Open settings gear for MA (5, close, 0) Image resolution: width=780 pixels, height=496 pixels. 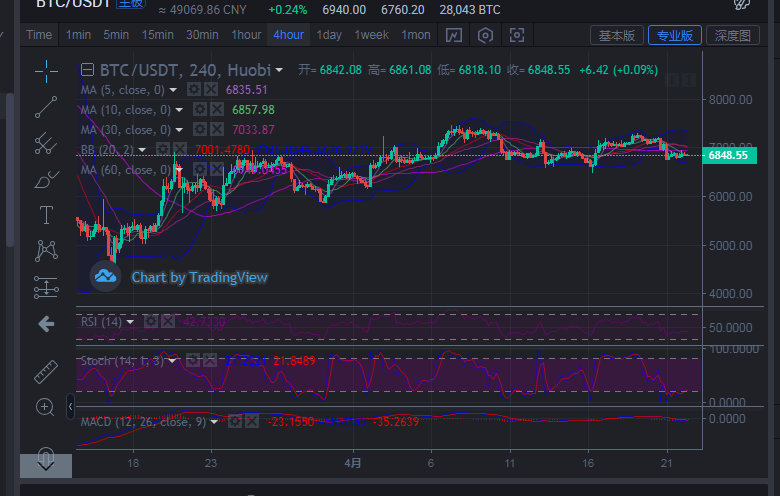(194, 90)
